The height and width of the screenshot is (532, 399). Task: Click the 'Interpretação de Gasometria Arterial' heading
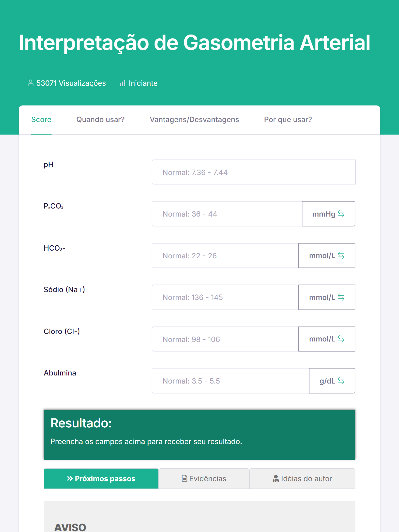click(x=194, y=43)
